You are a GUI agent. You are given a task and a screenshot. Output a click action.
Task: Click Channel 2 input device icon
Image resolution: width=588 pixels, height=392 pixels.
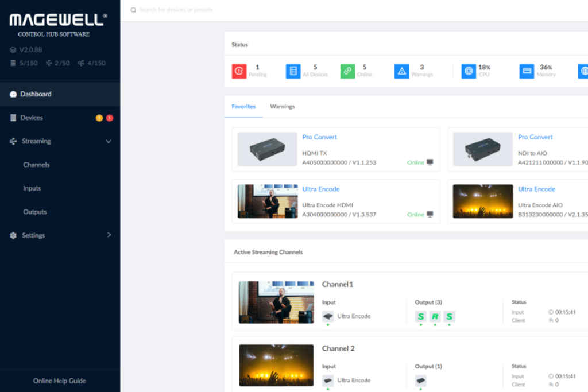(328, 381)
